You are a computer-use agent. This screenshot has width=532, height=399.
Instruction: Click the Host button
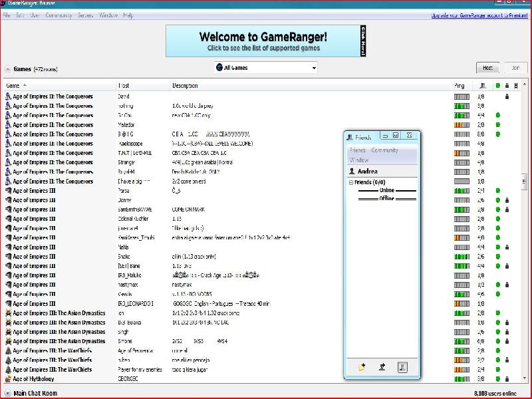click(x=487, y=68)
